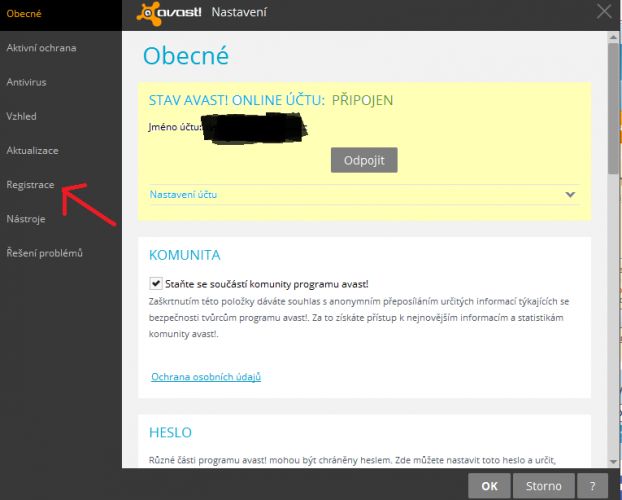Click the PŘIPOJEN status text
622x500 pixels.
click(362, 100)
